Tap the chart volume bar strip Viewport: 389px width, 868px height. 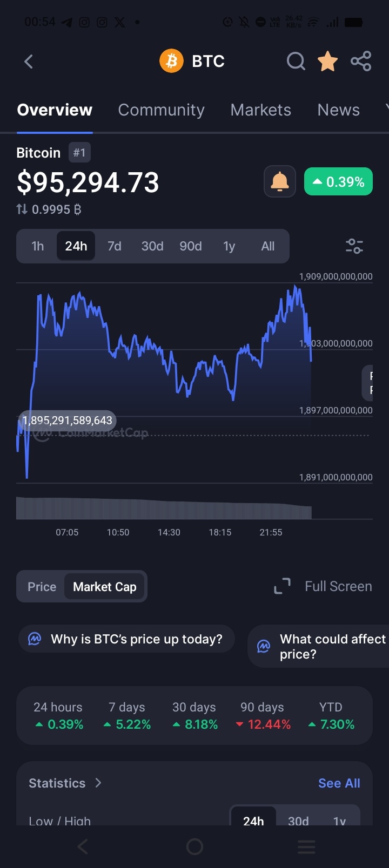(164, 508)
